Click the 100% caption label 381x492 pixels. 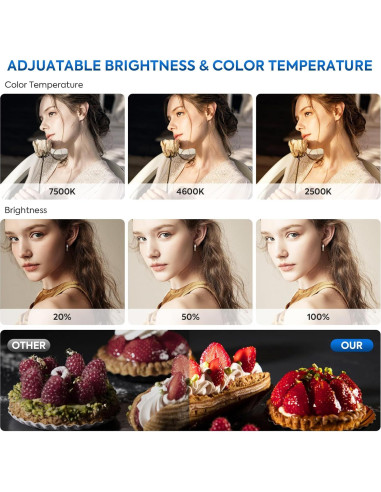pos(318,317)
